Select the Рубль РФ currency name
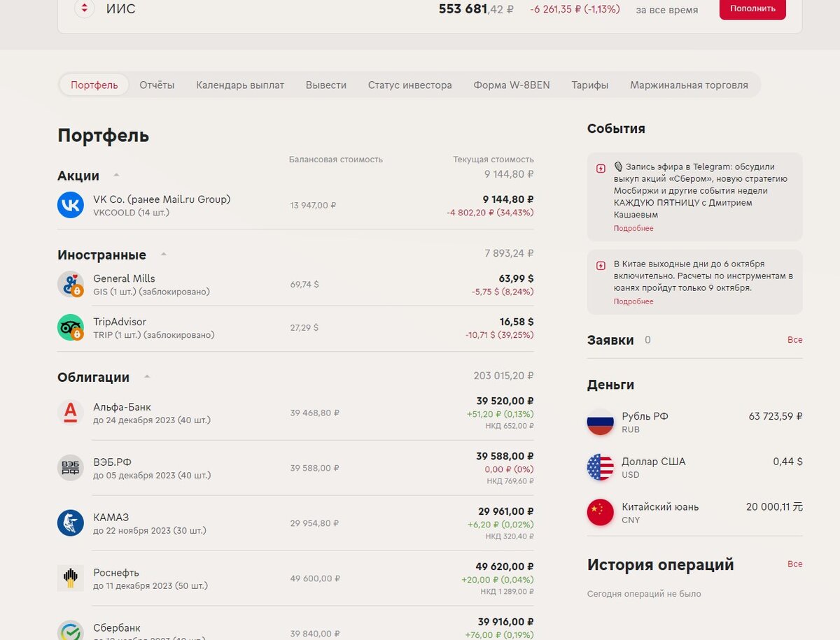Screen dimensions: 840x640 pos(645,416)
